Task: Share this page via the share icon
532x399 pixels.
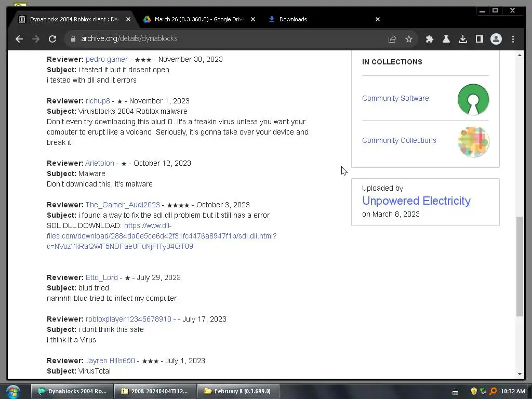Action: 392,39
